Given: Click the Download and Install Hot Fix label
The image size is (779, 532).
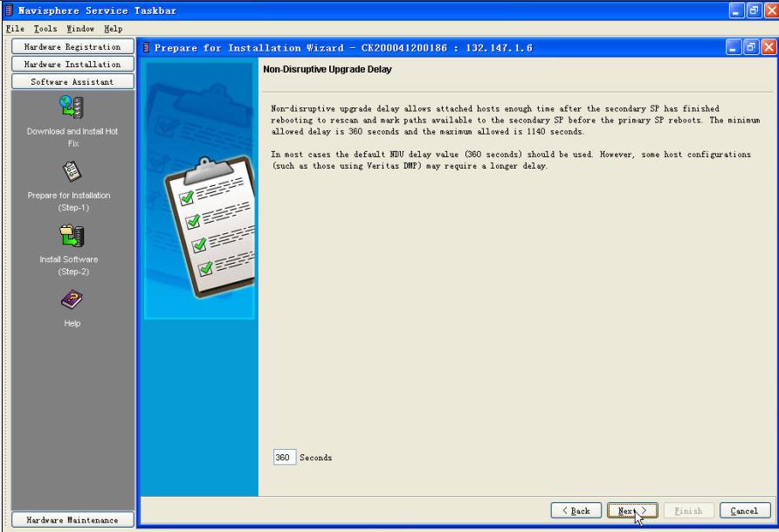Looking at the screenshot, I should point(72,137).
